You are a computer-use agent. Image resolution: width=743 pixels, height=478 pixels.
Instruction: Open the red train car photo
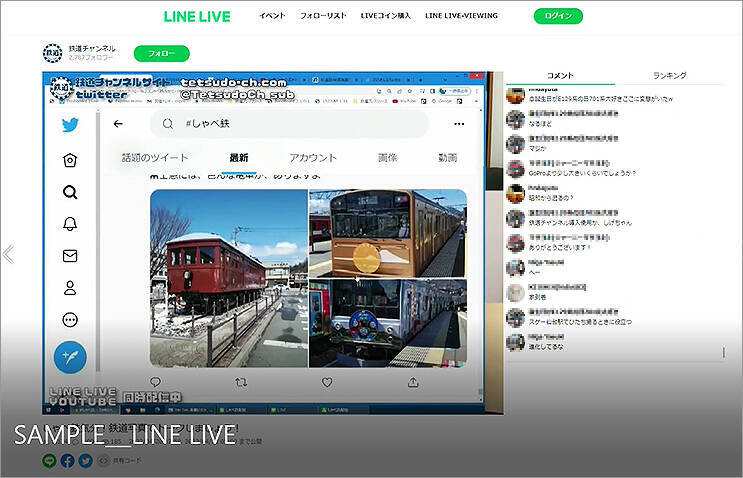pos(229,279)
